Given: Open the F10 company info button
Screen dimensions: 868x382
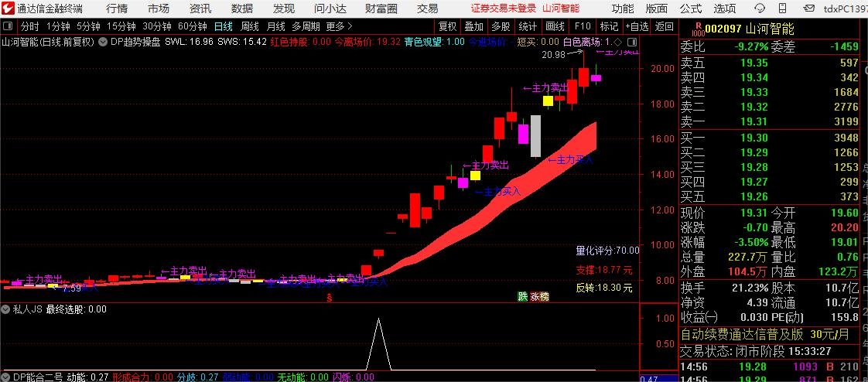Looking at the screenshot, I should click(x=583, y=26).
